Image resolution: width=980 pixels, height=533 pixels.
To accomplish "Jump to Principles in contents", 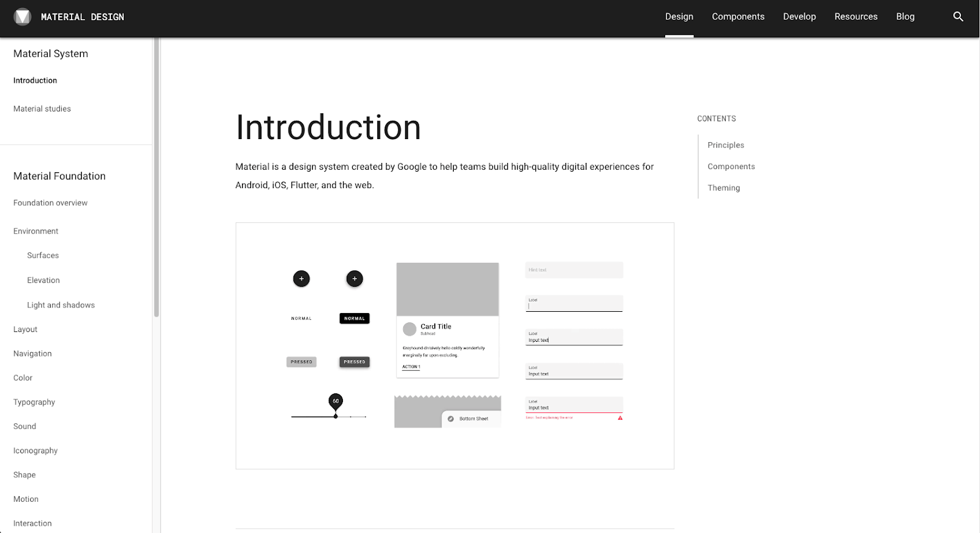I will pyautogui.click(x=726, y=145).
